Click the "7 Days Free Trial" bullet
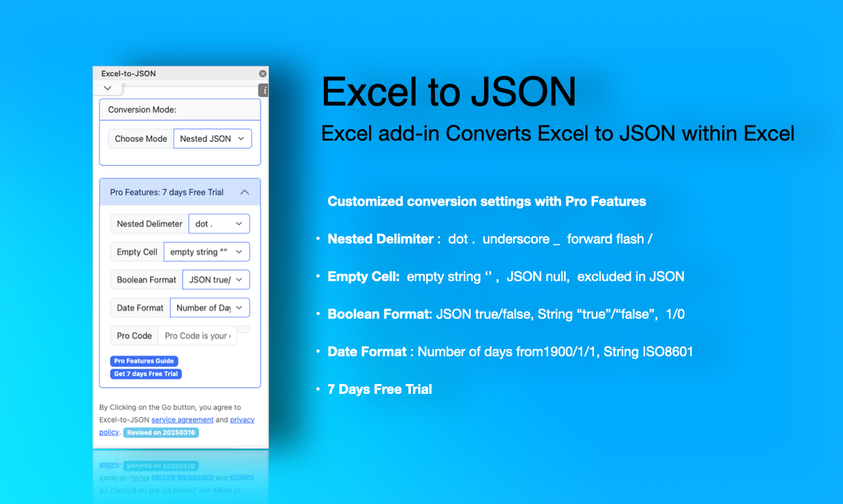 click(380, 389)
